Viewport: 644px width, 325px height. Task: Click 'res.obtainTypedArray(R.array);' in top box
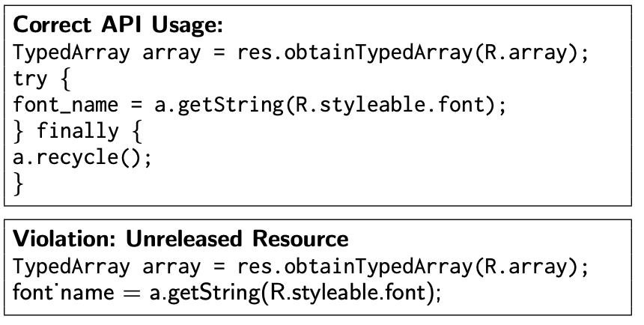[x=413, y=53]
